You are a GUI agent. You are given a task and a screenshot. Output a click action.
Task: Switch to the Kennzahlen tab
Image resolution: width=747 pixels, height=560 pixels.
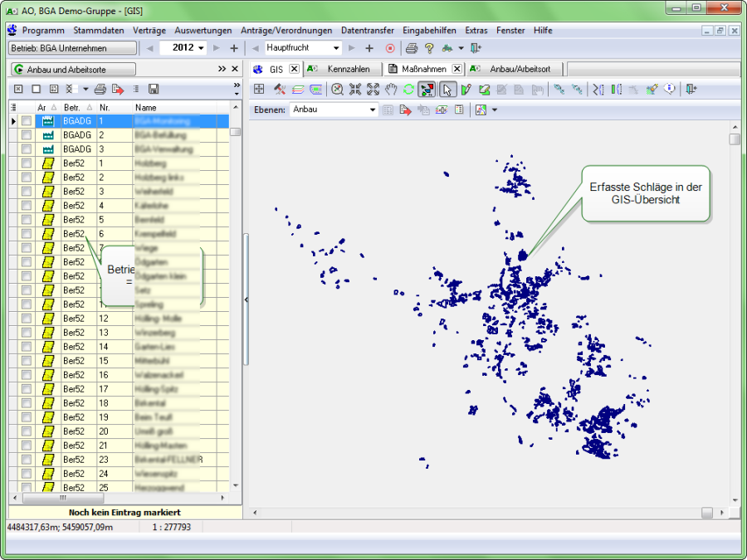[348, 69]
